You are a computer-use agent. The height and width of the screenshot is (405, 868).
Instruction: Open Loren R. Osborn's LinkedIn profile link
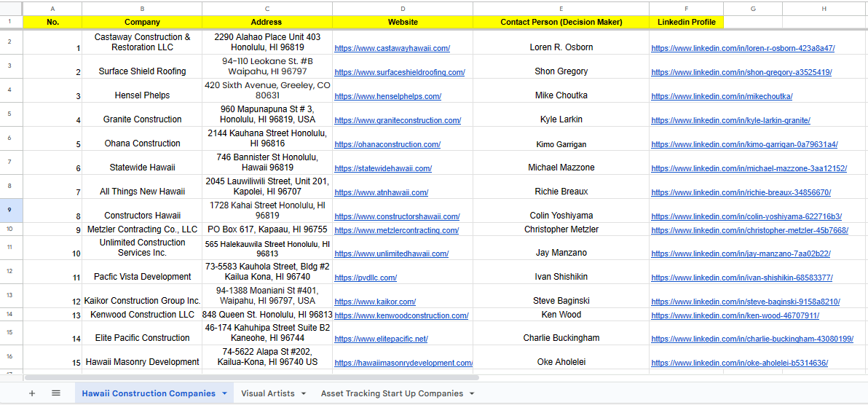(x=743, y=49)
